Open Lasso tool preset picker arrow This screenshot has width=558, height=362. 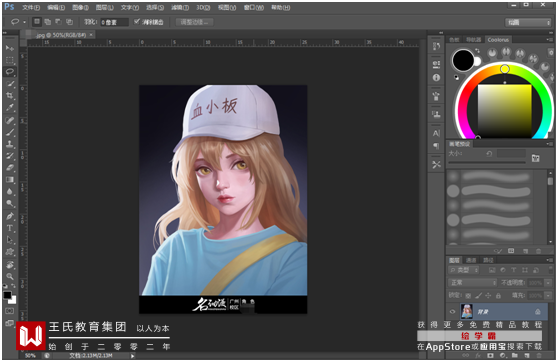pyautogui.click(x=24, y=22)
